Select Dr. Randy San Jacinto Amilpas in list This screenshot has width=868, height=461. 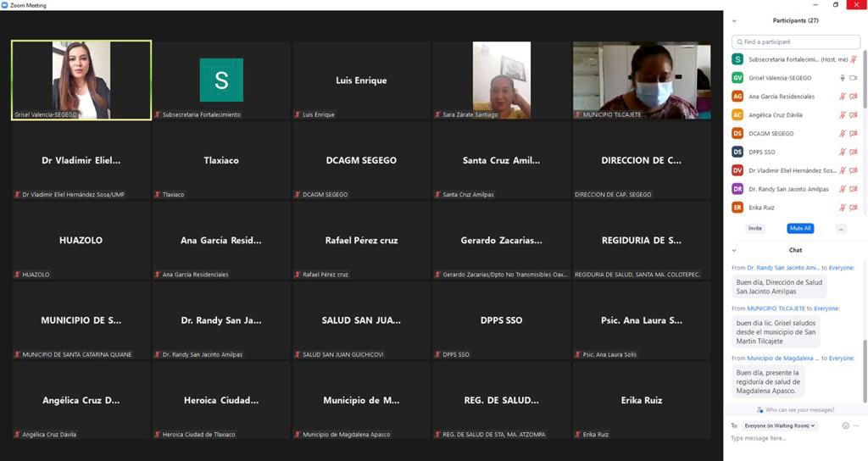pos(788,189)
